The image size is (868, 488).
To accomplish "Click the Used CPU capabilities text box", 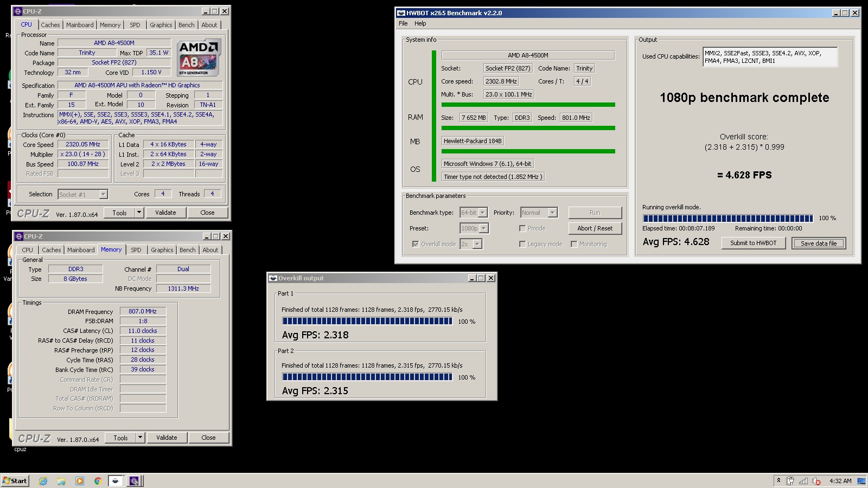I will coord(770,57).
